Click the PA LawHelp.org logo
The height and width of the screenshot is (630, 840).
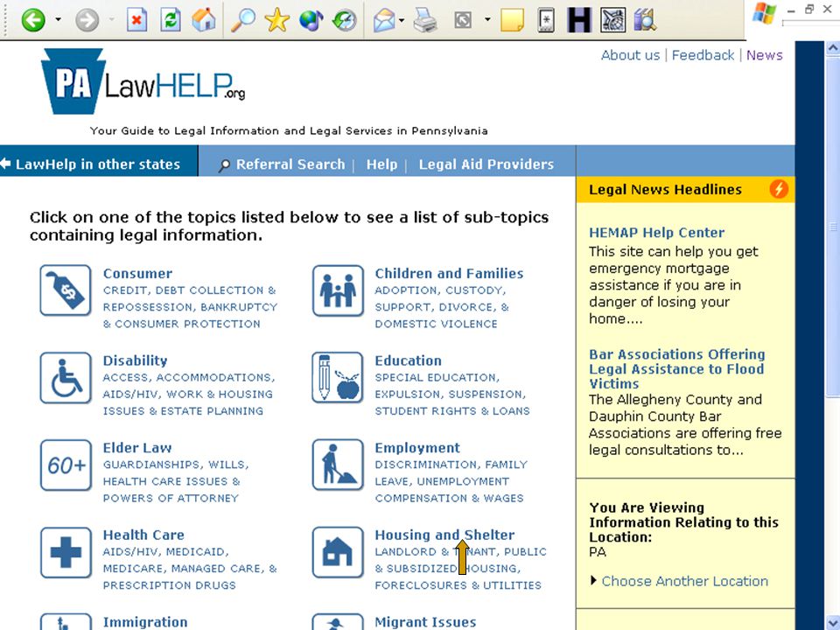pyautogui.click(x=143, y=81)
